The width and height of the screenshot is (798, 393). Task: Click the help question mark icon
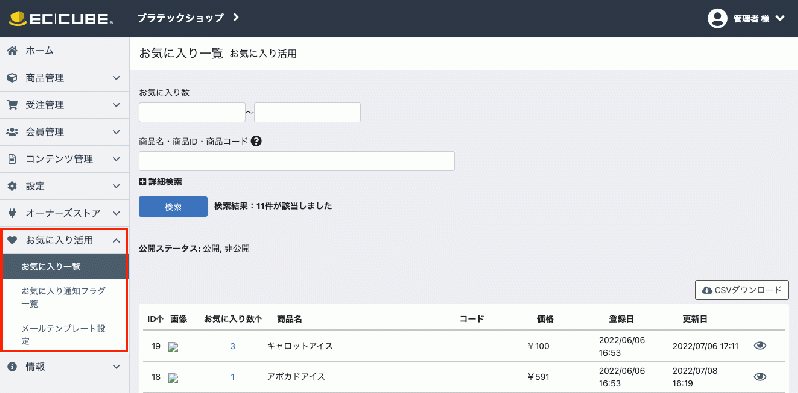coord(256,142)
